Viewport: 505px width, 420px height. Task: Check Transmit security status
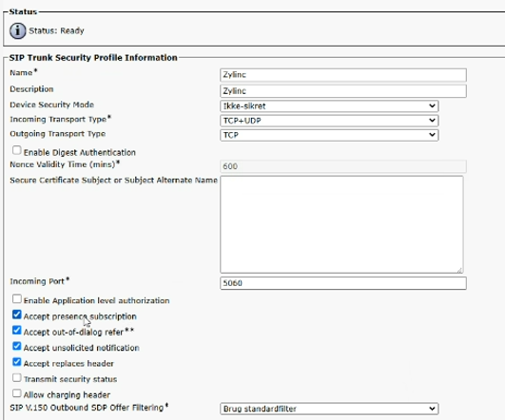pos(17,377)
